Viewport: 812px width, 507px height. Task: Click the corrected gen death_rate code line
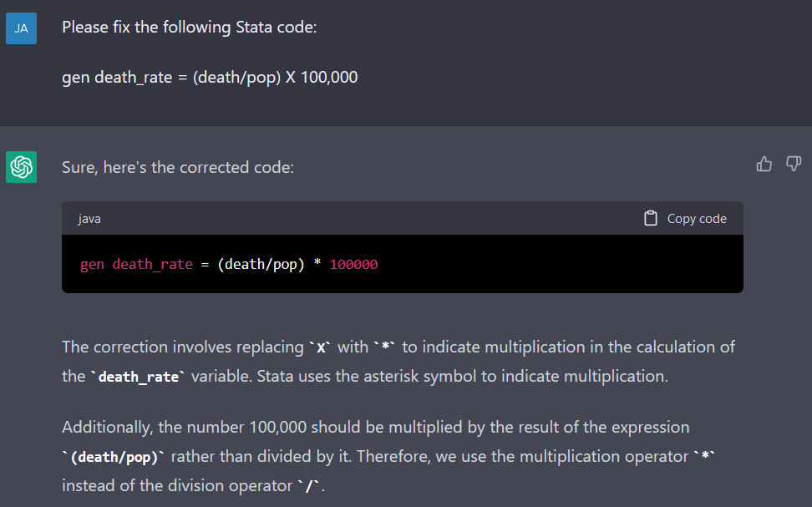tap(229, 264)
